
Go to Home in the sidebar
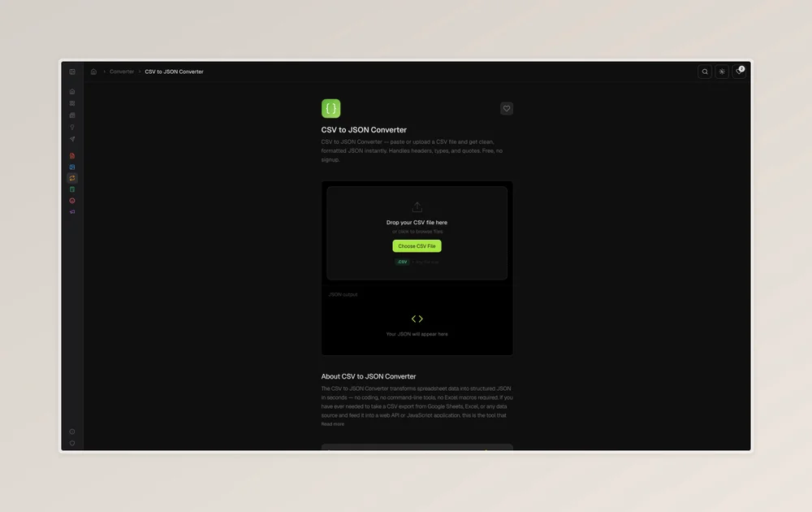[x=72, y=92]
